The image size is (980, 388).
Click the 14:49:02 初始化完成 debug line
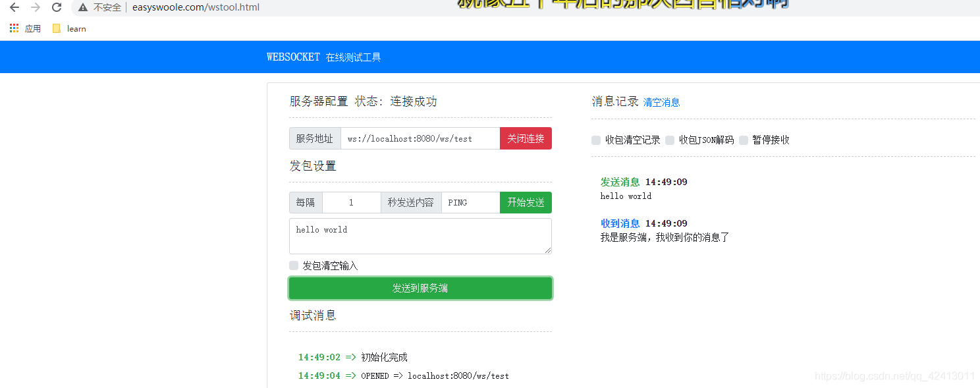pyautogui.click(x=353, y=357)
